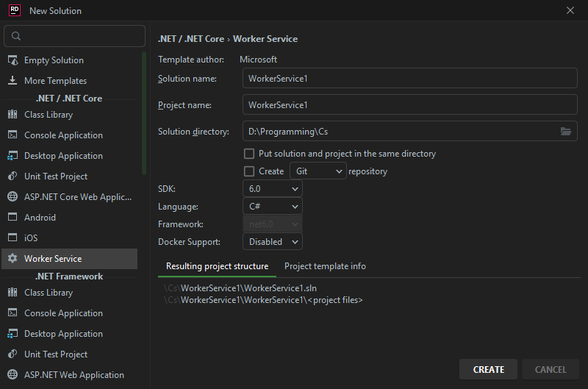Image resolution: width=588 pixels, height=389 pixels.
Task: Click the Android template icon
Action: point(12,217)
